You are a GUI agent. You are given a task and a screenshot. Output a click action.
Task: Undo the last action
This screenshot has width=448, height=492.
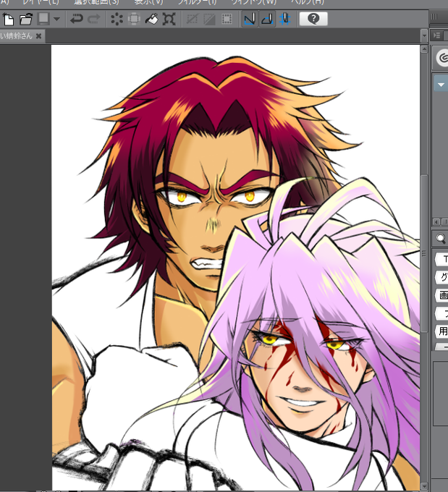click(76, 19)
